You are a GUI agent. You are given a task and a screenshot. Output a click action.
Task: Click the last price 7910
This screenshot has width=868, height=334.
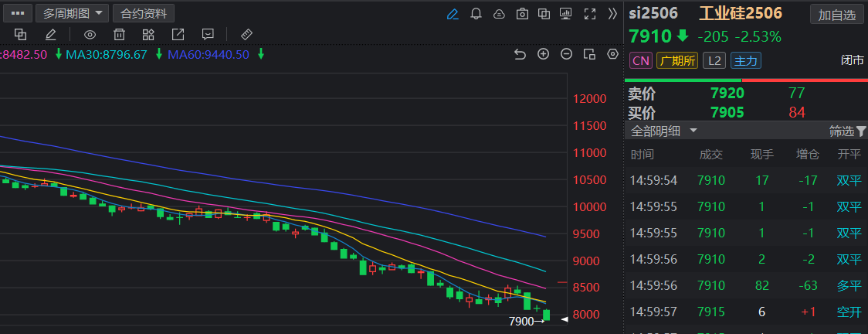(650, 36)
